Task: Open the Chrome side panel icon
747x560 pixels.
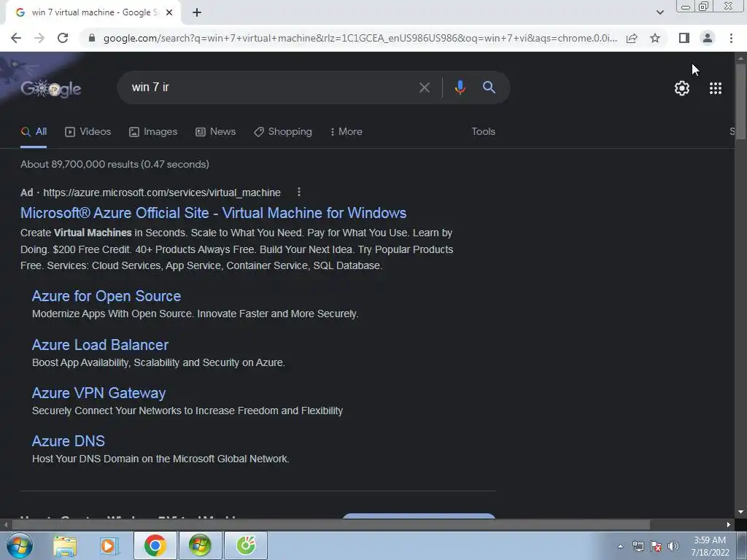Action: [684, 38]
